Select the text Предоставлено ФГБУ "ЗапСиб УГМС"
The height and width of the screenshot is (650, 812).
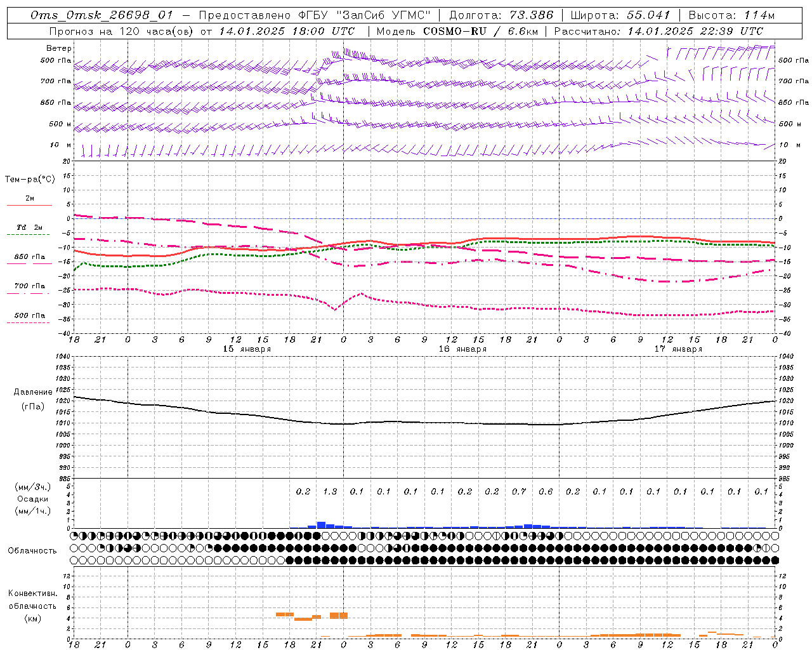point(315,15)
